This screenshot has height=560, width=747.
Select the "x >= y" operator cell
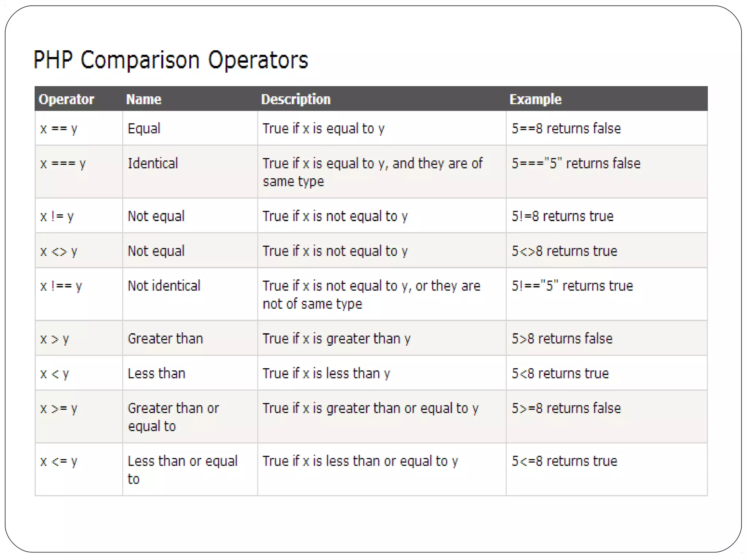pos(59,408)
